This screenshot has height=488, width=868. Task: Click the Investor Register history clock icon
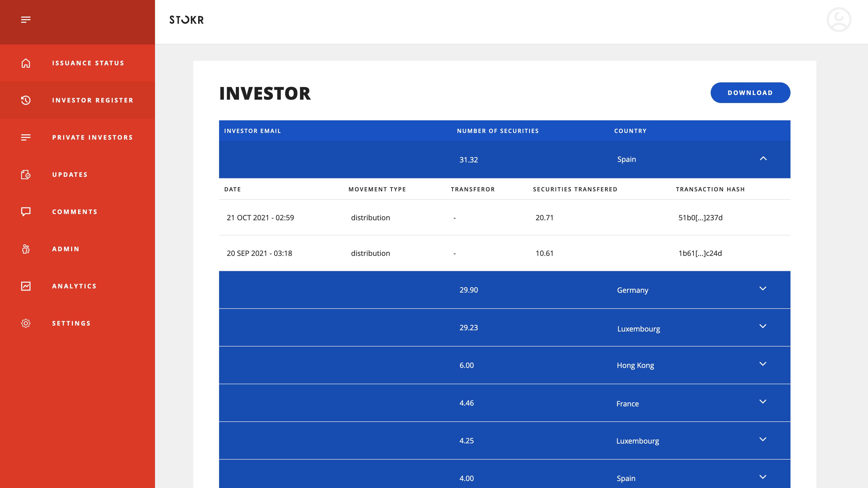click(26, 100)
